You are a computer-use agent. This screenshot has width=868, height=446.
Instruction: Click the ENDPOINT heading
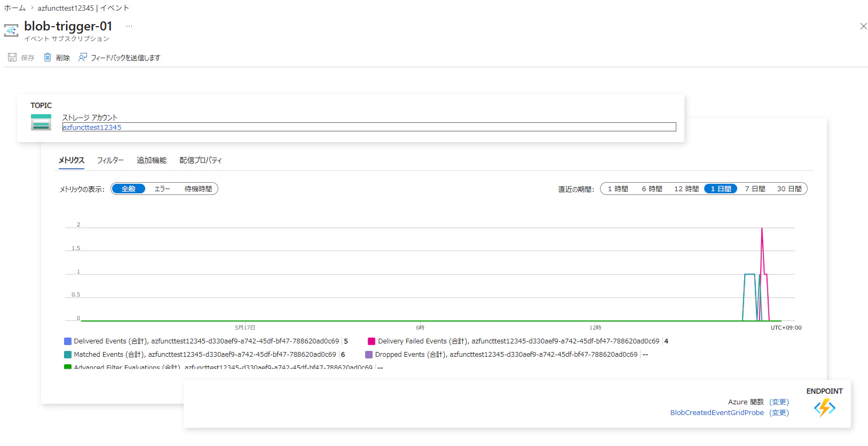(825, 392)
